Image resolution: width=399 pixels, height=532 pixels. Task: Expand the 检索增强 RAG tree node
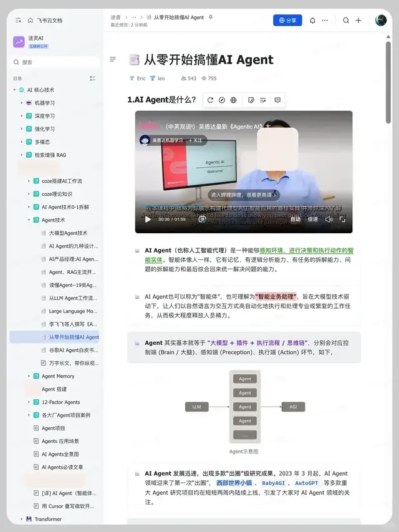(21, 155)
